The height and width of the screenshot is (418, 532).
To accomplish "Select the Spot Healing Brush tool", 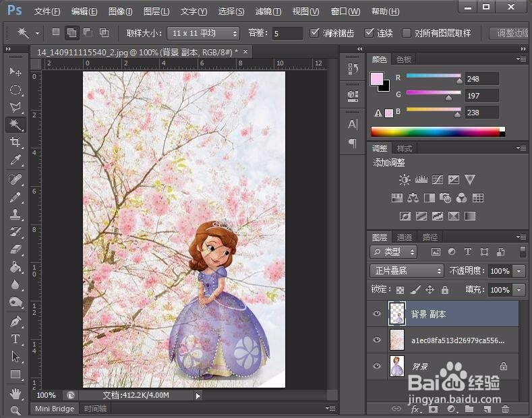I will [16, 179].
